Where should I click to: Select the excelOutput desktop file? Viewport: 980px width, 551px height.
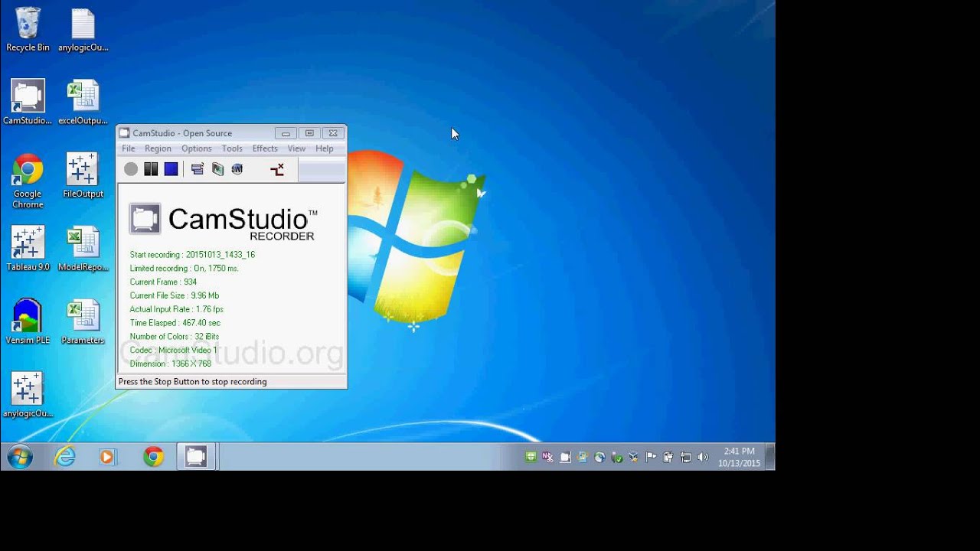(x=83, y=103)
